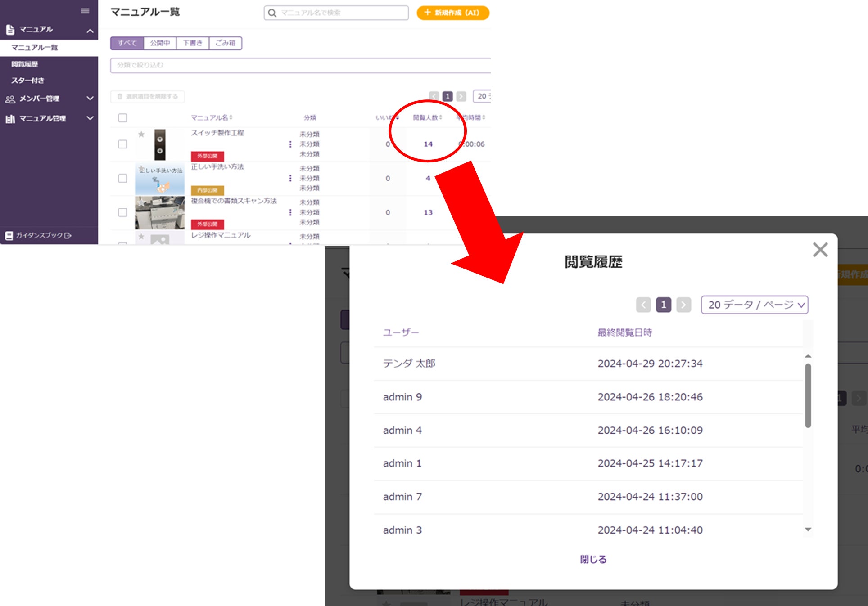Click previous page arrow in 閲覧履歴 dialog

pos(643,305)
